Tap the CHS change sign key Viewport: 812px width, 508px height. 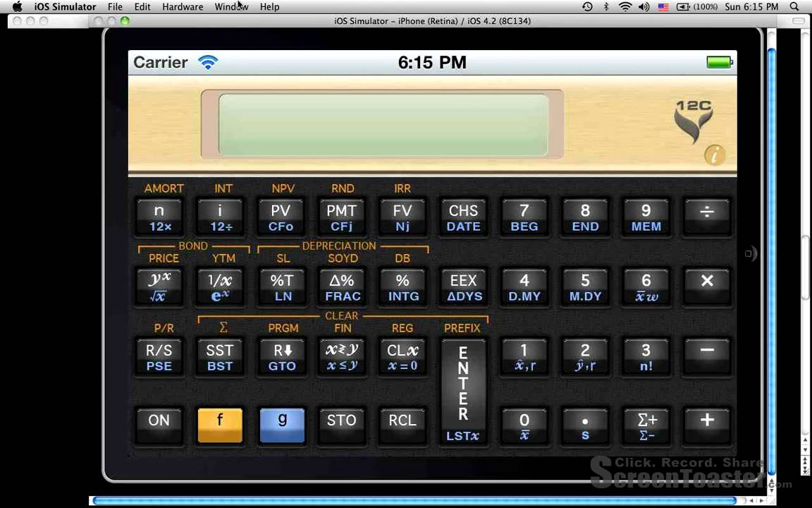(x=464, y=218)
